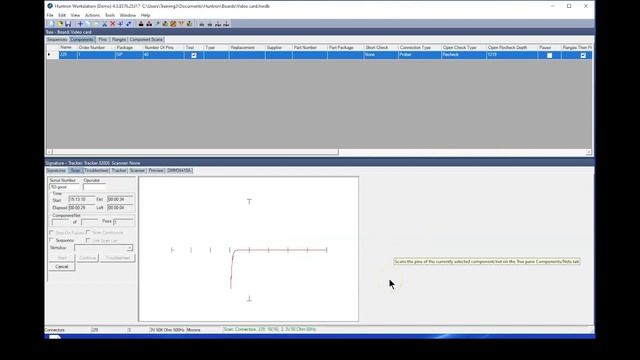Enable the Scan Continuous checkbox

[88, 232]
